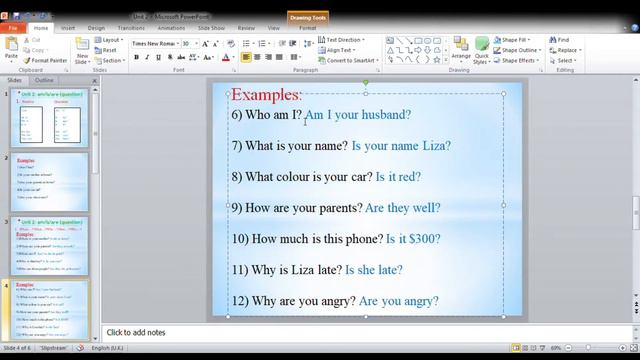Open Align Text dropdown
Viewport: 640px width, 360px height.
pos(337,50)
